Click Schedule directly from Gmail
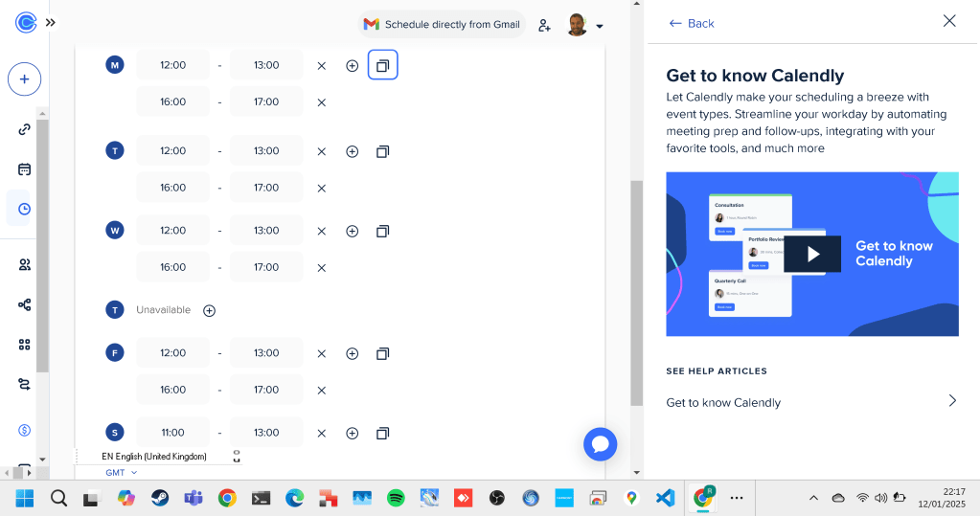Viewport: 980px width, 516px height. pos(442,24)
